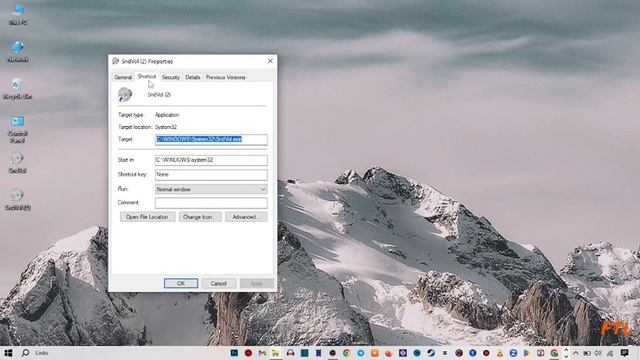Open the network tray icon
Screen dimensions: 640x360
point(610,353)
